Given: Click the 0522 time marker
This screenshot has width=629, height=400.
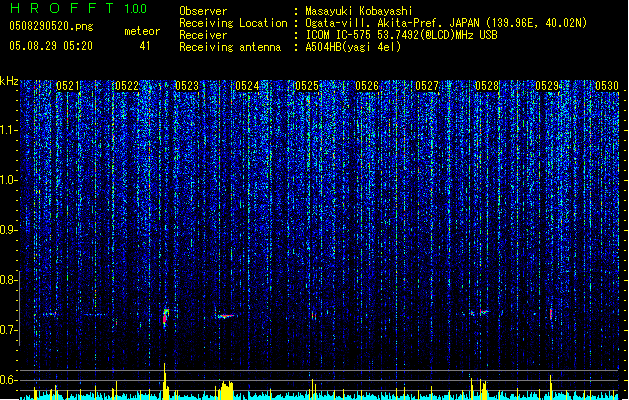Looking at the screenshot, I should coord(127,86).
